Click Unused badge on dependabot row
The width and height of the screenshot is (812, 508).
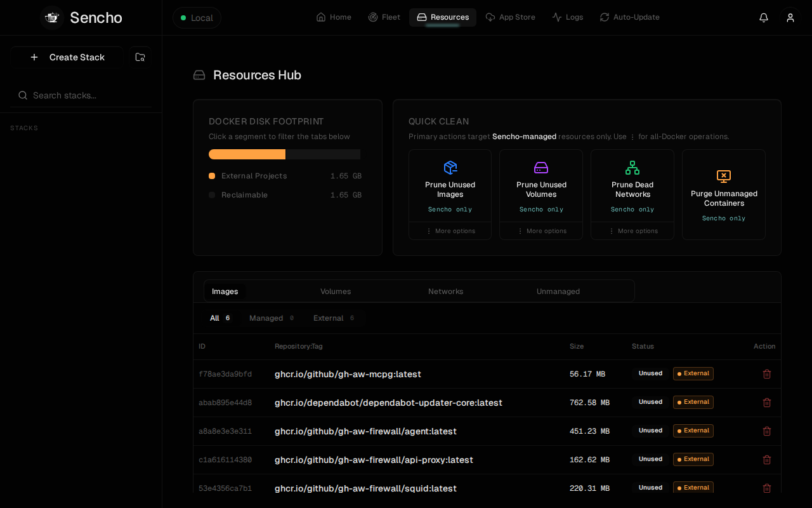click(650, 402)
